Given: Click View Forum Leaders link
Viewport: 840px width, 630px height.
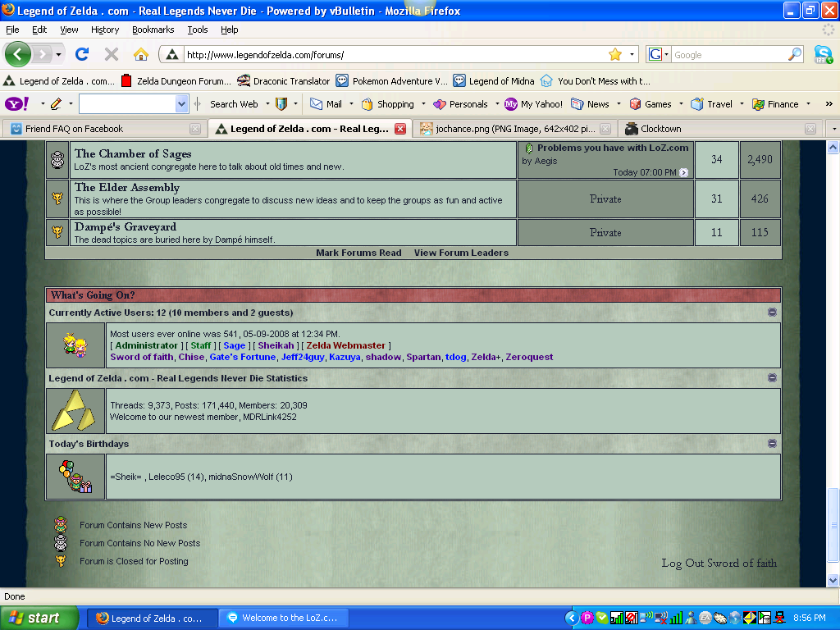Looking at the screenshot, I should (x=461, y=253).
